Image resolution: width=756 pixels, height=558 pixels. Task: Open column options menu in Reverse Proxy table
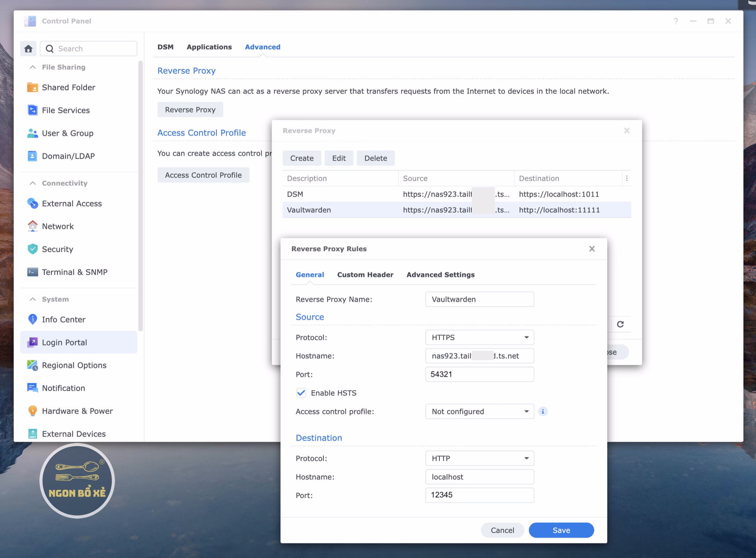(627, 179)
